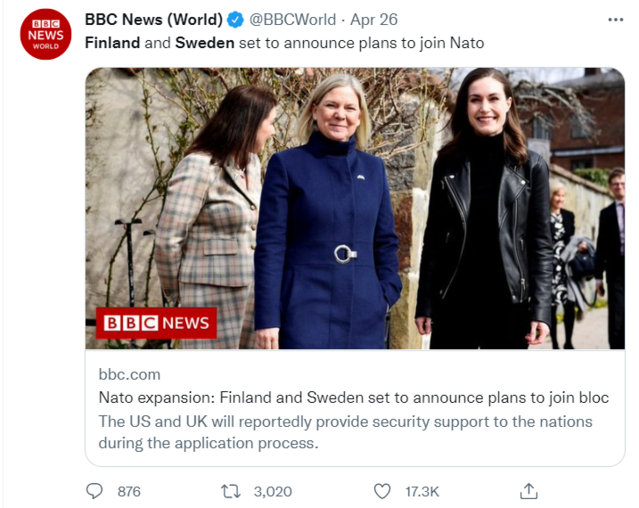Click the 876 reply count
The height and width of the screenshot is (508, 639).
click(x=129, y=491)
